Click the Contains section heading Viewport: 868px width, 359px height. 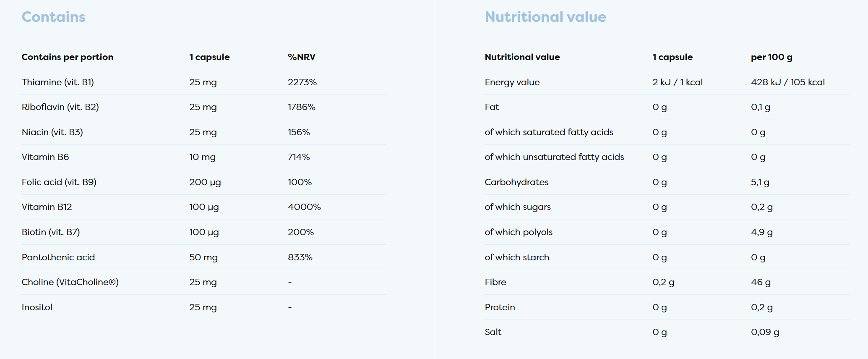pyautogui.click(x=53, y=17)
